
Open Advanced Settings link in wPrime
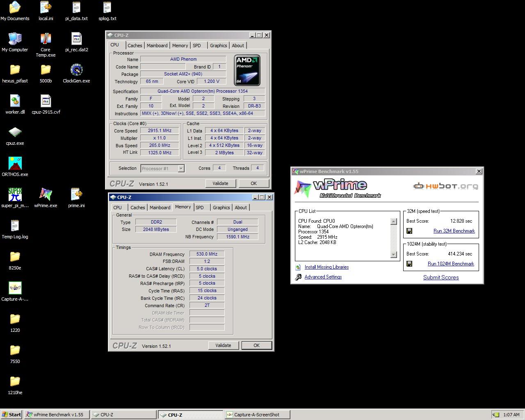(x=323, y=277)
